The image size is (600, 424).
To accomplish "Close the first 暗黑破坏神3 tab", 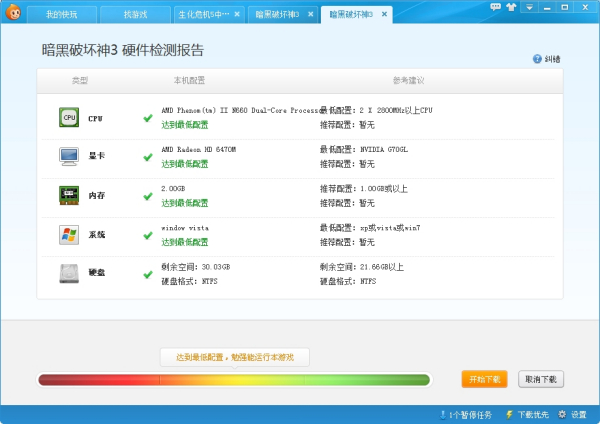I will click(310, 14).
